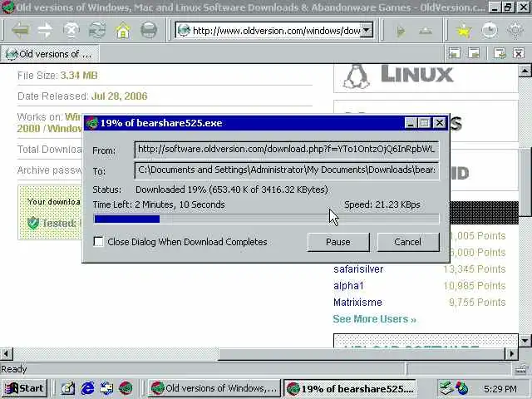Screen dimensions: 532x399
Task: Open safarisilver user profile link
Action: coord(358,269)
